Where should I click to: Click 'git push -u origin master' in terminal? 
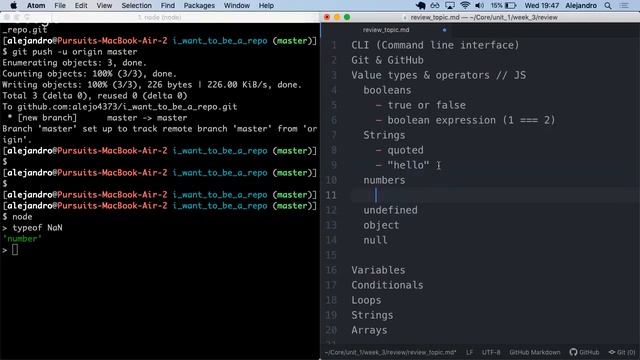point(75,52)
